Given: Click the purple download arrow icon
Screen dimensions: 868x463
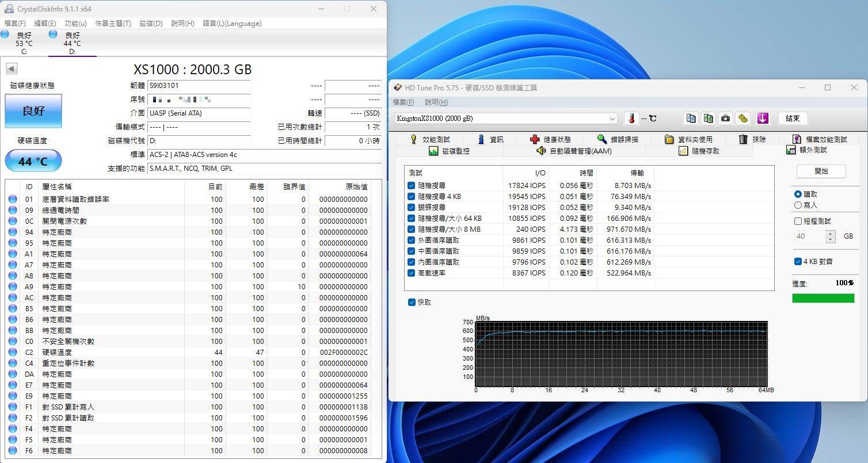Looking at the screenshot, I should point(763,118).
